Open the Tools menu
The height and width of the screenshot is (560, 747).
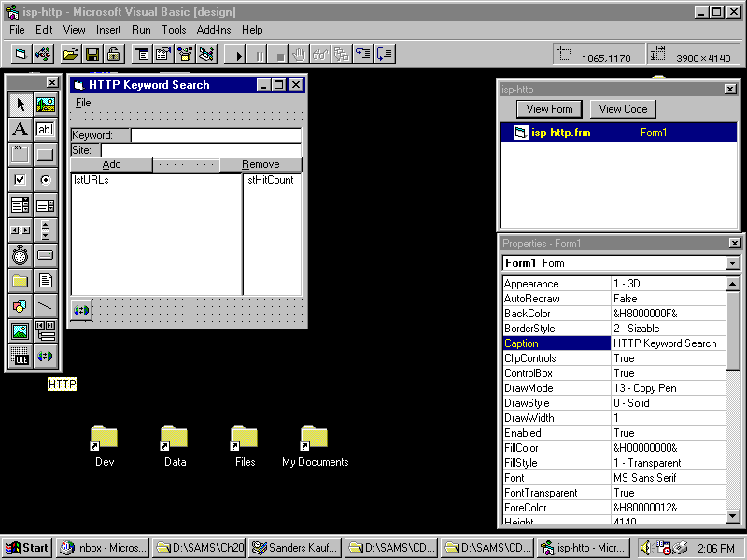[x=174, y=30]
